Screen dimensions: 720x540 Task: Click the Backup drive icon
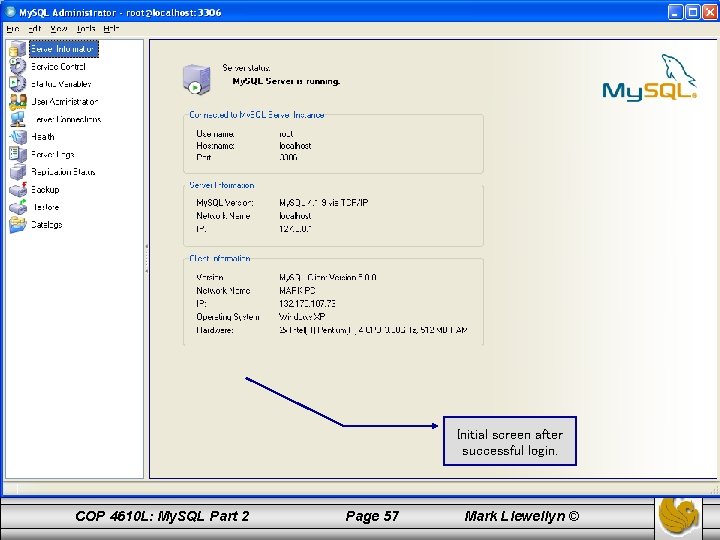click(x=17, y=189)
